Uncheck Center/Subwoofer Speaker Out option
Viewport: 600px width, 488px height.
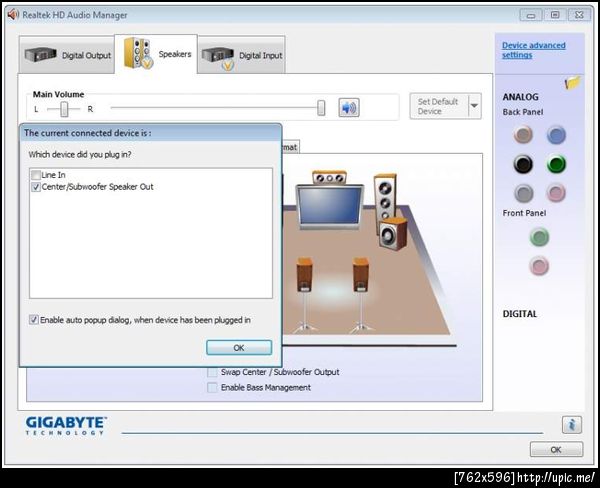pos(36,187)
